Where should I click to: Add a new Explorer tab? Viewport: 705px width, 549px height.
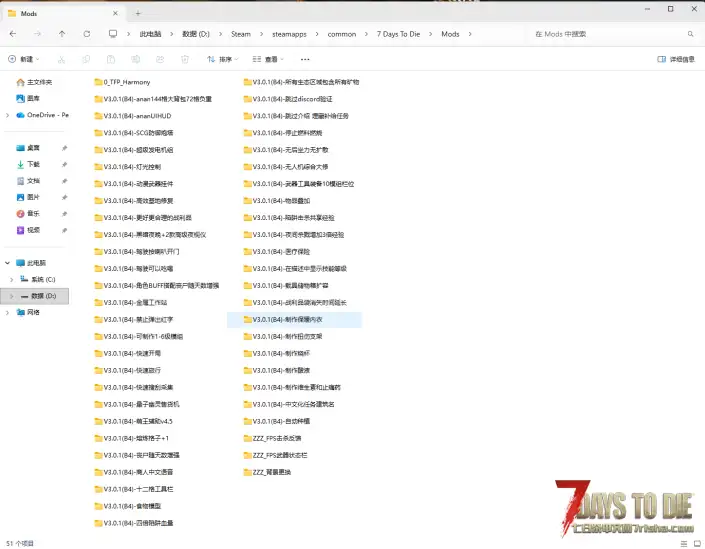pyautogui.click(x=138, y=13)
